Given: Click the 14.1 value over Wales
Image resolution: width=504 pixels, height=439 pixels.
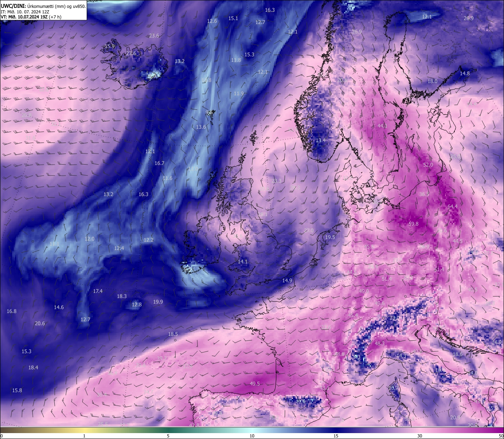Looking at the screenshot, I should point(243,261).
